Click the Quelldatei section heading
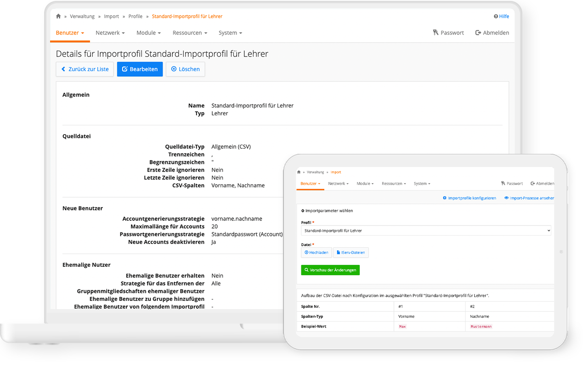This screenshot has width=588, height=367. [x=76, y=136]
